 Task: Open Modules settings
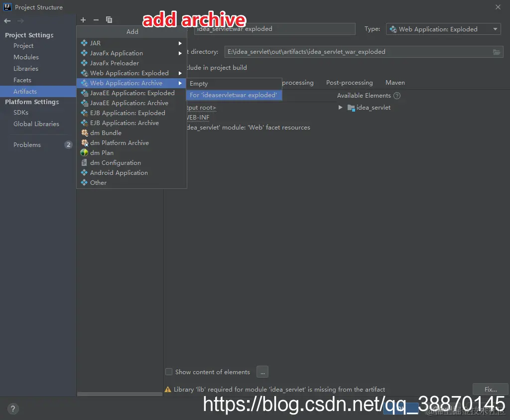click(26, 57)
